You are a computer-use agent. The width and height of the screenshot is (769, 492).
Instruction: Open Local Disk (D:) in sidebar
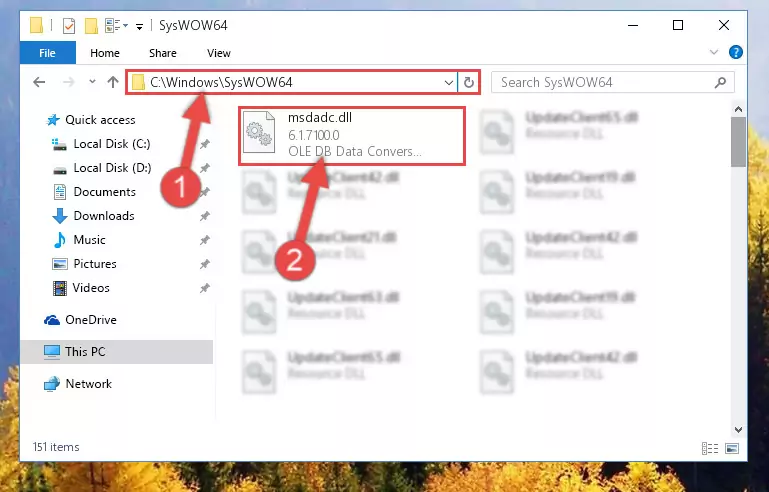112,168
